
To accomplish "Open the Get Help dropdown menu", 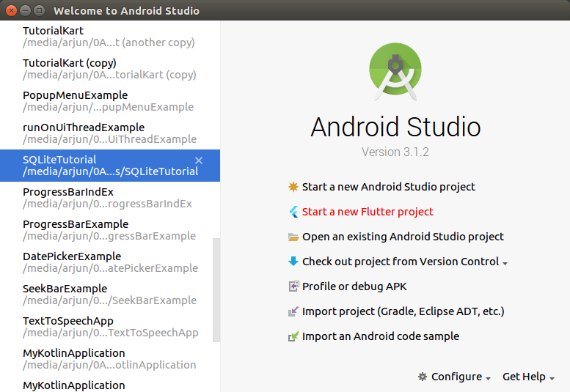I will tap(528, 377).
